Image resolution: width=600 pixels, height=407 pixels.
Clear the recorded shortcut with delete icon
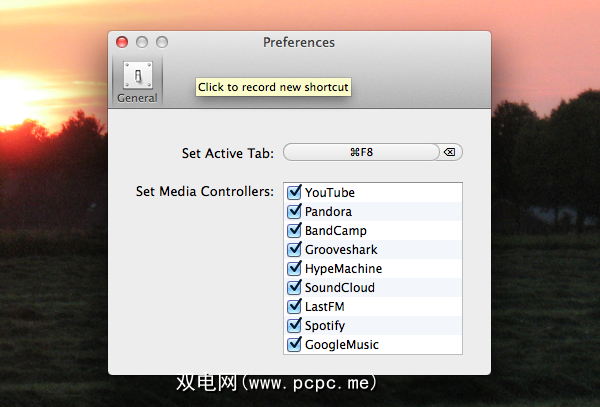pyautogui.click(x=449, y=152)
